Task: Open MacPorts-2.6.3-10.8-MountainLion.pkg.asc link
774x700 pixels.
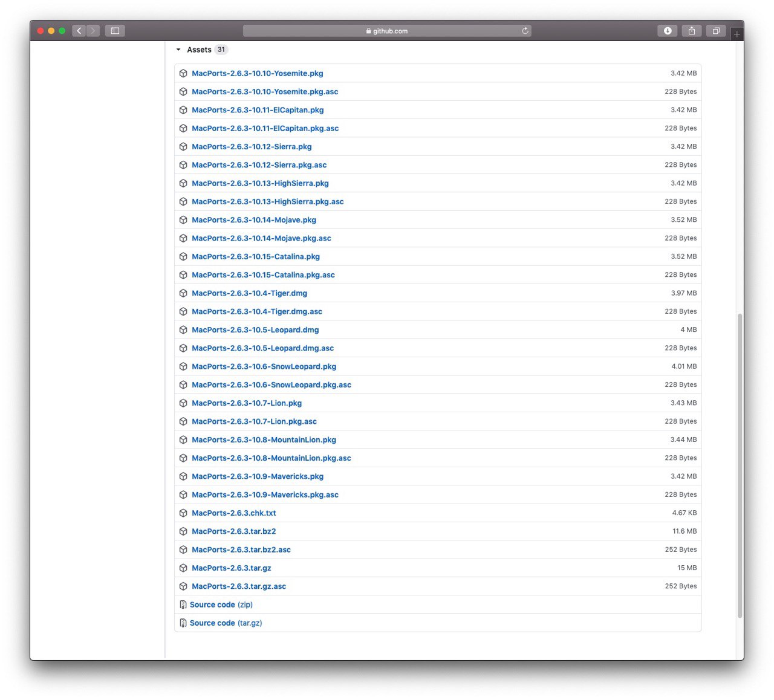Action: [x=272, y=458]
